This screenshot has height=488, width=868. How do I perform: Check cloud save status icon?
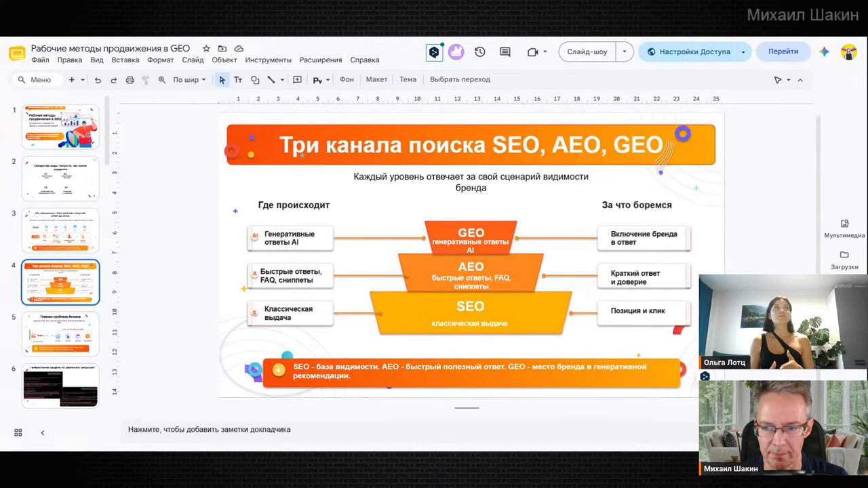239,49
